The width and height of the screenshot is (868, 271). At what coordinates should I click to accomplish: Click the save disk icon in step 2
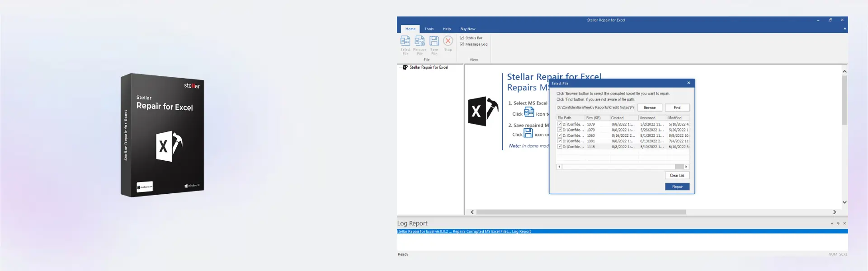coord(528,133)
